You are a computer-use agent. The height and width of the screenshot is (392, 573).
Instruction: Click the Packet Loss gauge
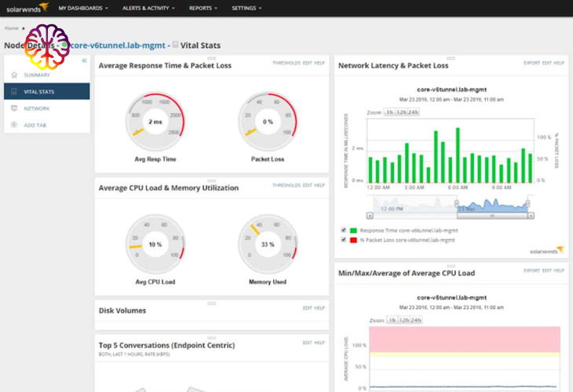click(x=268, y=122)
